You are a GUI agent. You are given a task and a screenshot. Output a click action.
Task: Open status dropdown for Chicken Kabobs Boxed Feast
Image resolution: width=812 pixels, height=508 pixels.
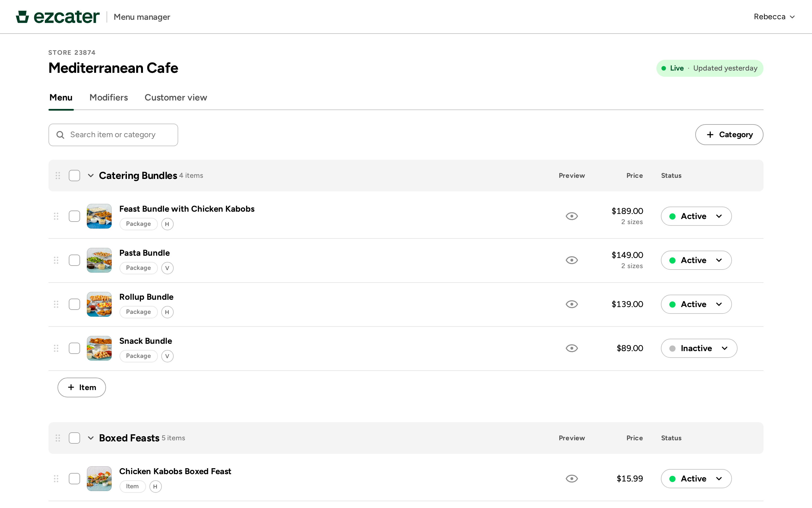(696, 478)
